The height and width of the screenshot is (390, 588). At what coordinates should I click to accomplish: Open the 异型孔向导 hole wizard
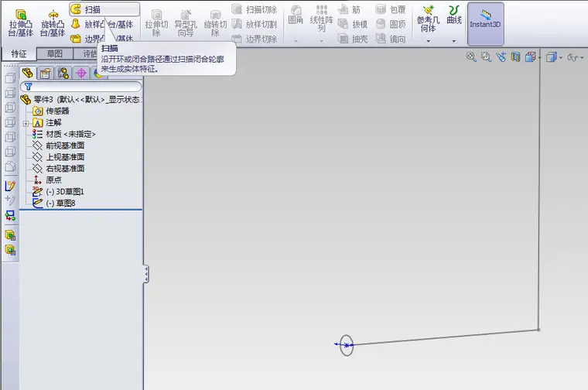[186, 23]
